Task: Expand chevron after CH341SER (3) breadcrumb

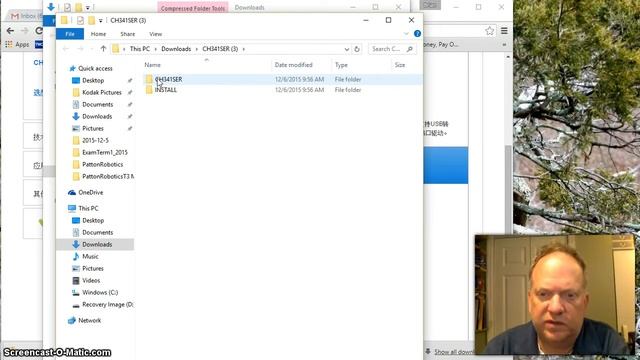Action: click(x=244, y=49)
